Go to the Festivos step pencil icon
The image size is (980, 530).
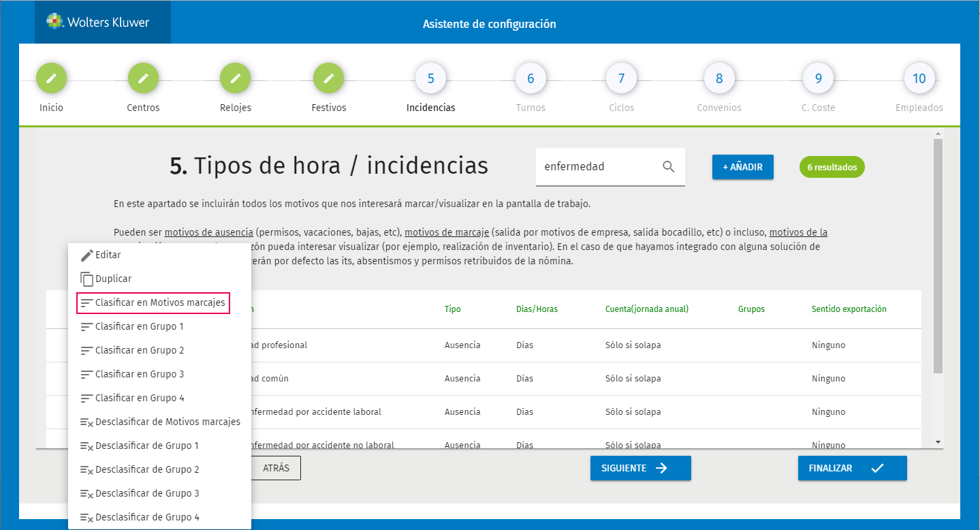coord(328,78)
